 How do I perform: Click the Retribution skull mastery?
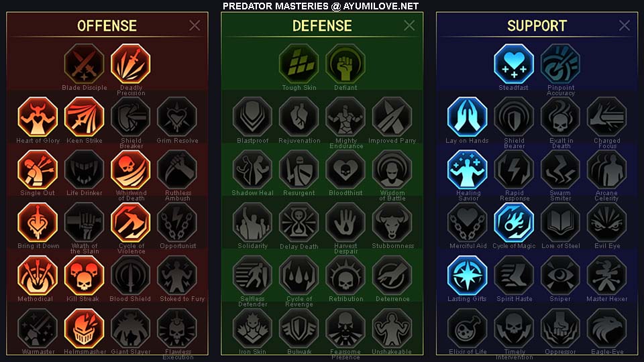click(345, 276)
